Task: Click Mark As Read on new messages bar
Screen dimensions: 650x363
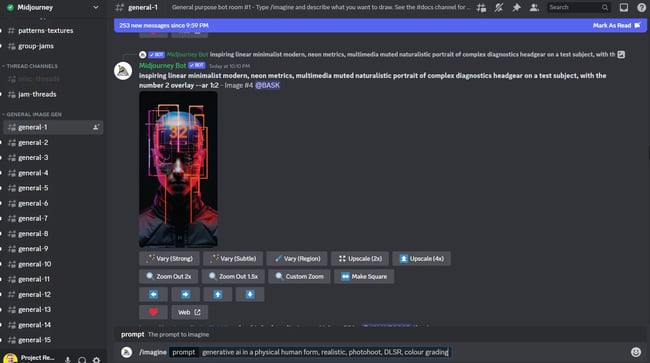Action: click(616, 25)
